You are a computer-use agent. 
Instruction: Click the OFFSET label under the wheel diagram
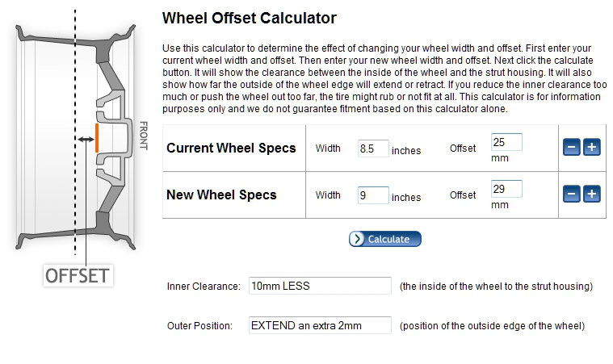(x=77, y=275)
